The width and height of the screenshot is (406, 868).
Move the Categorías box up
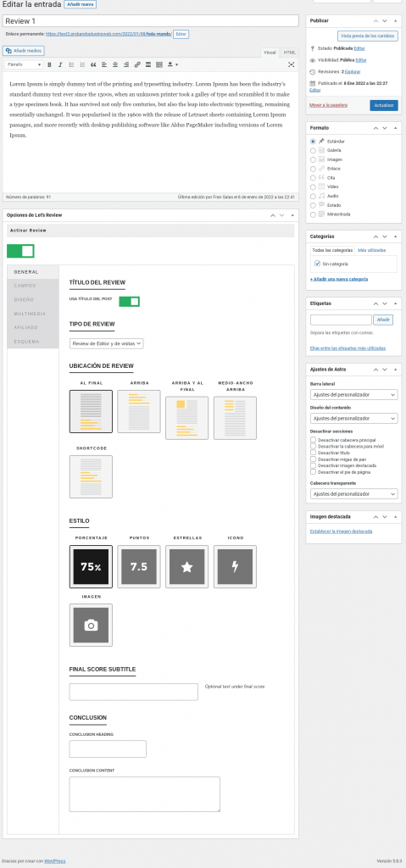(x=376, y=236)
